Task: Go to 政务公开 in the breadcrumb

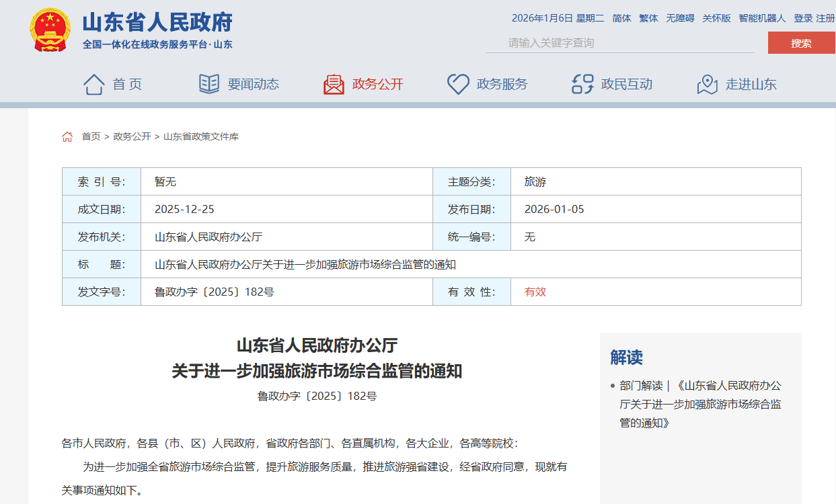Action: coord(132,137)
